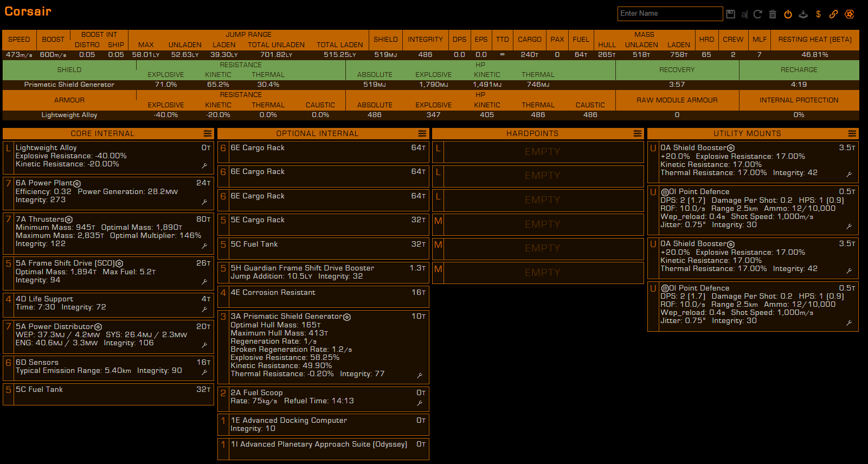This screenshot has width=868, height=464.
Task: Click the INTERNAL PROTECTION header
Action: (799, 100)
